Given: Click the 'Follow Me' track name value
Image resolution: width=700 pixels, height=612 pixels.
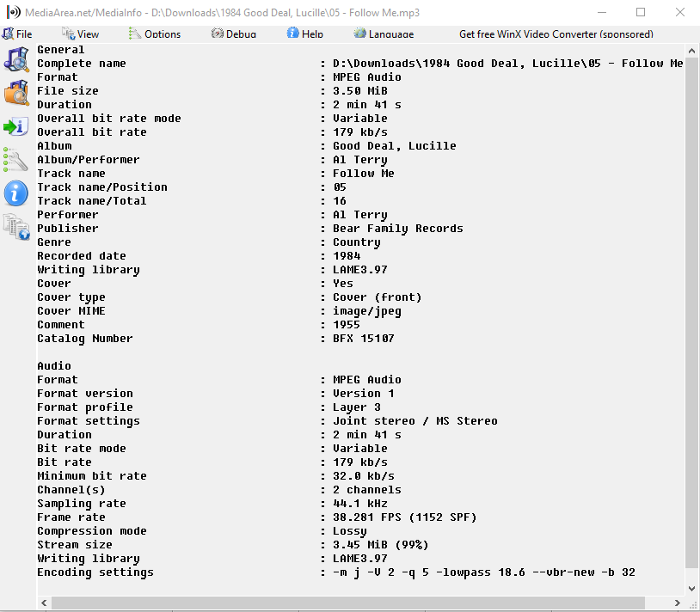Looking at the screenshot, I should click(x=364, y=174).
